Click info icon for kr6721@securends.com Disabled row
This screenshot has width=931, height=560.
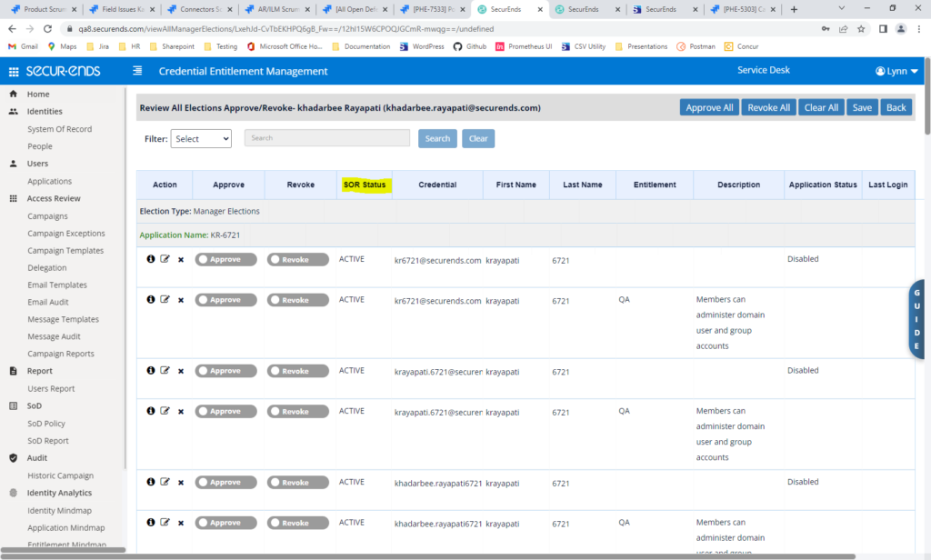151,259
